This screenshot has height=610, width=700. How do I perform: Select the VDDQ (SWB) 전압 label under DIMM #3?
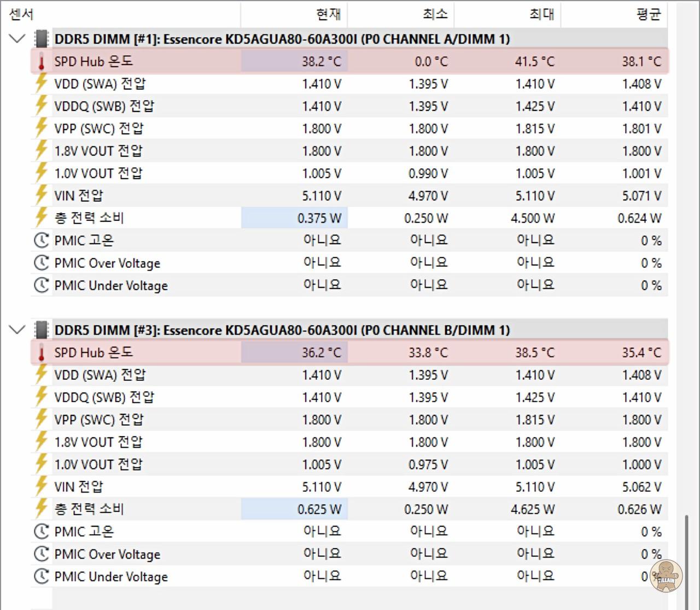click(x=104, y=397)
